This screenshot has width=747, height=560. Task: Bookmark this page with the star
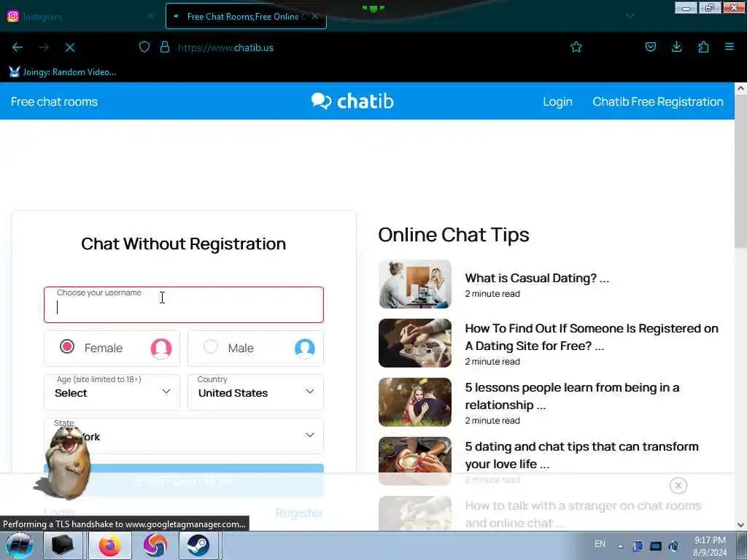coord(576,47)
